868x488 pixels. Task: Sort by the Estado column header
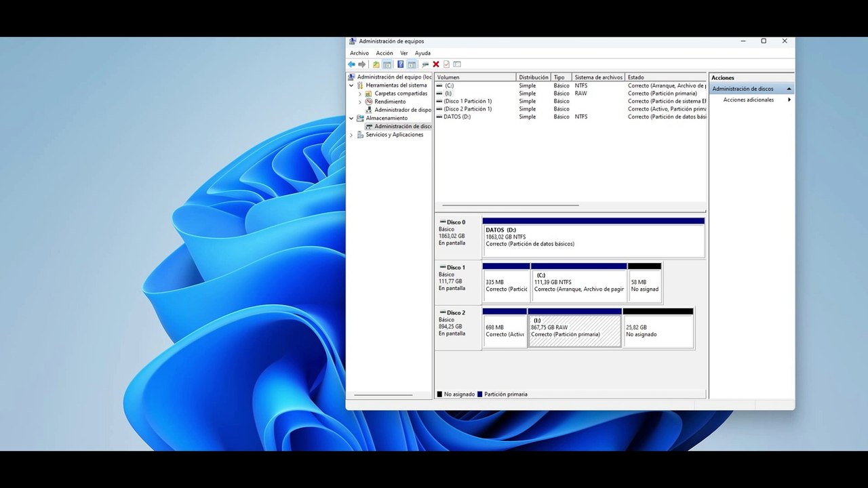pos(665,77)
